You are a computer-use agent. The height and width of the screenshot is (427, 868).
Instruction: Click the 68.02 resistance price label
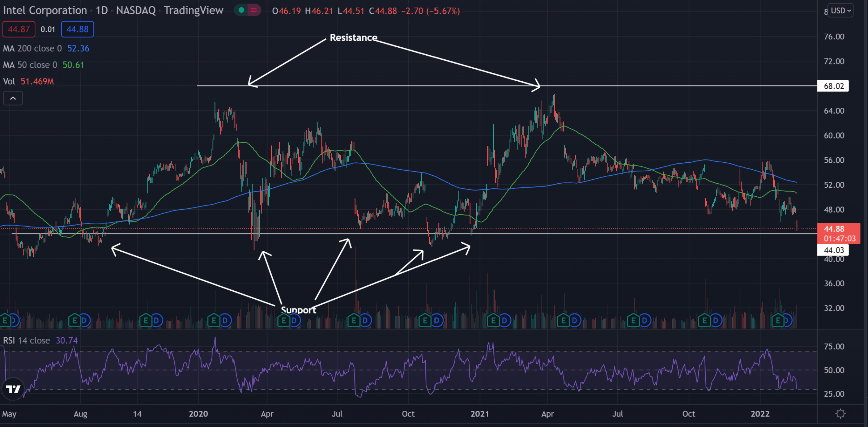[x=833, y=86]
